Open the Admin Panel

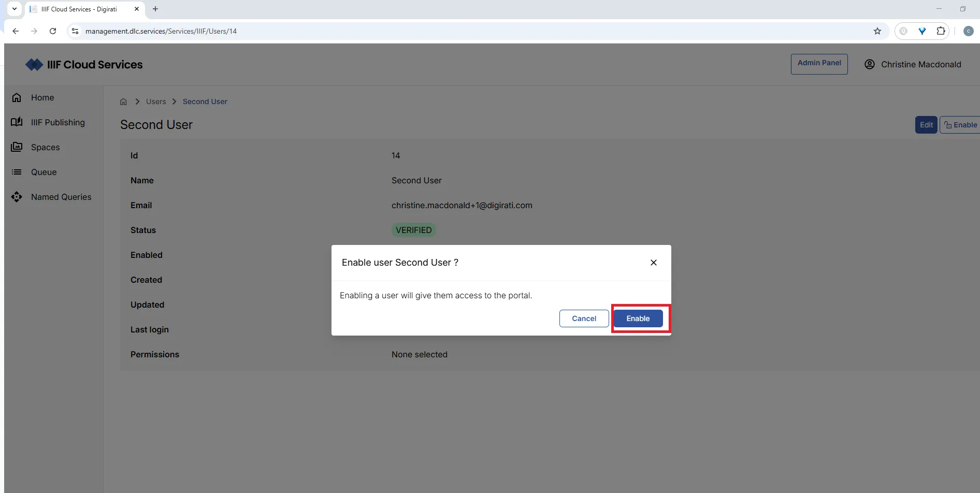(819, 63)
